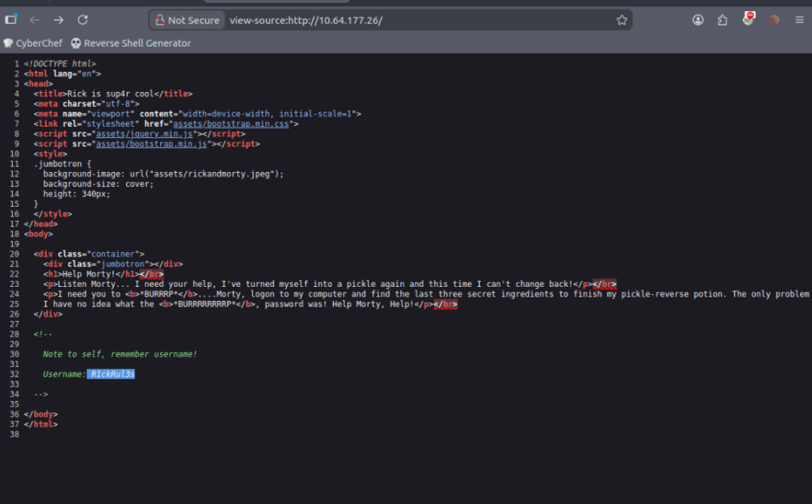
Task: Click the div class="container" line
Action: coord(89,254)
